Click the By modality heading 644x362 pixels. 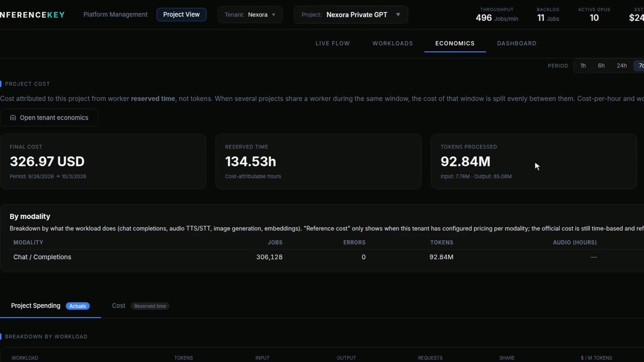tap(30, 216)
